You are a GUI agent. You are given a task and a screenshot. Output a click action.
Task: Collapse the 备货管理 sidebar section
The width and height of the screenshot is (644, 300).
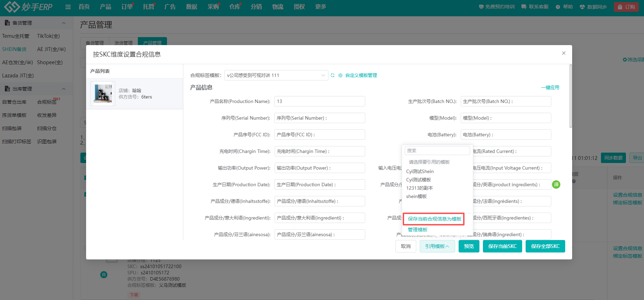pyautogui.click(x=64, y=23)
